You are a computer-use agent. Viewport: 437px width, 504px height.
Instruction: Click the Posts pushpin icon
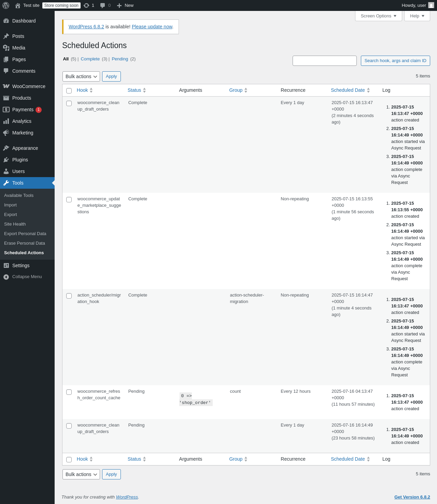[6, 36]
